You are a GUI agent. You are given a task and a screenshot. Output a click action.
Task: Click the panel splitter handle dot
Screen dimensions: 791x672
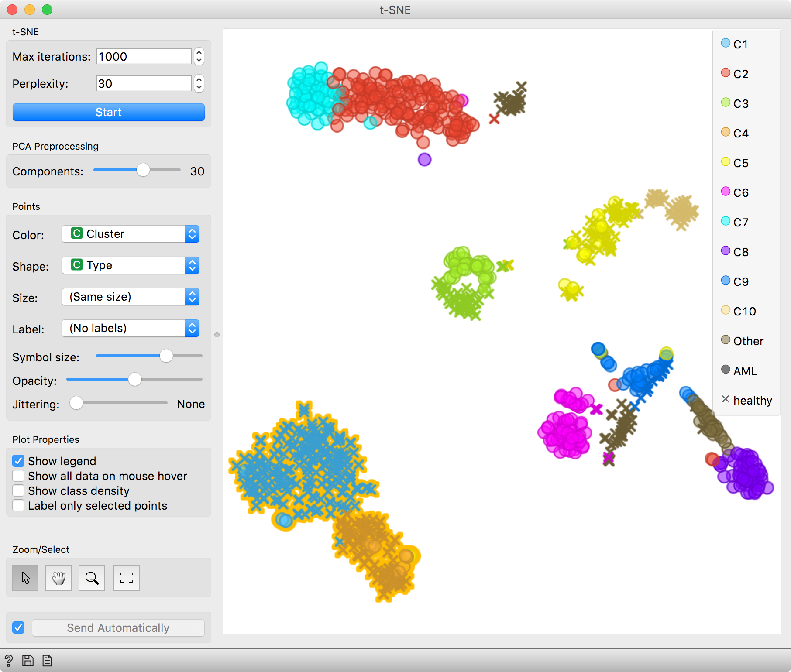click(217, 335)
